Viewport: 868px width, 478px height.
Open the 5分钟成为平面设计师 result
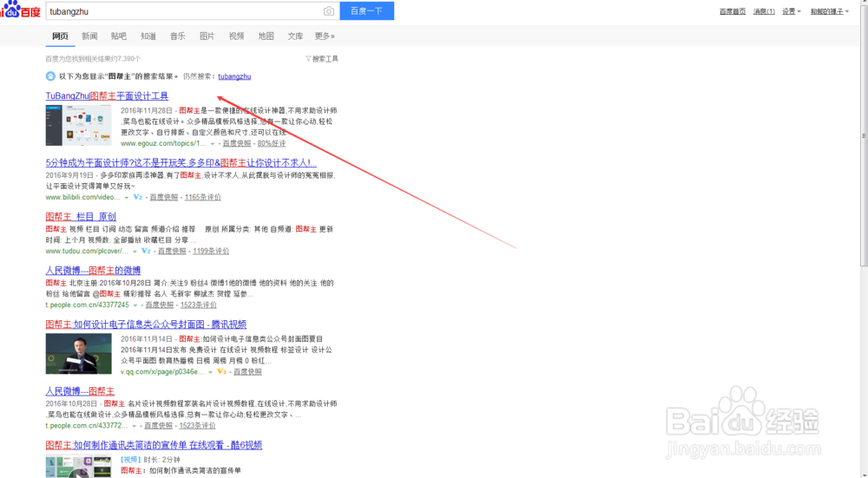pyautogui.click(x=181, y=162)
